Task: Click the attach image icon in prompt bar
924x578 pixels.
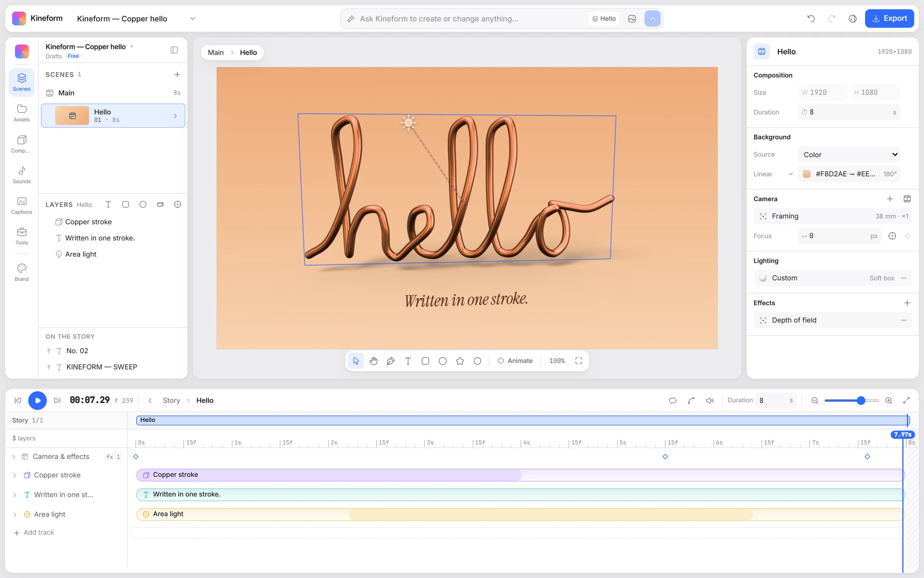Action: [x=632, y=18]
